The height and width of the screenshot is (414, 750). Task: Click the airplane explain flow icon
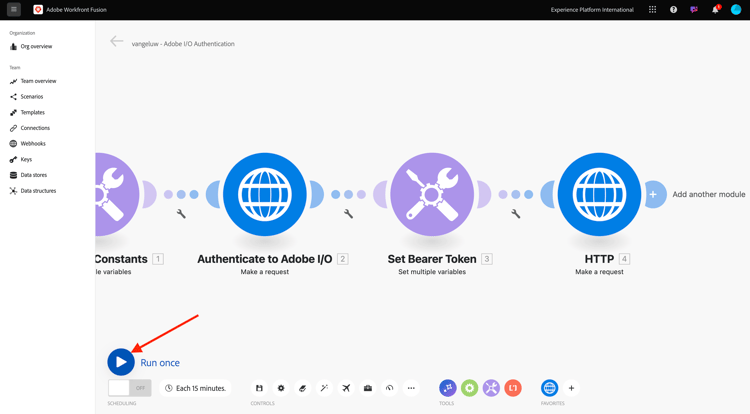click(346, 388)
